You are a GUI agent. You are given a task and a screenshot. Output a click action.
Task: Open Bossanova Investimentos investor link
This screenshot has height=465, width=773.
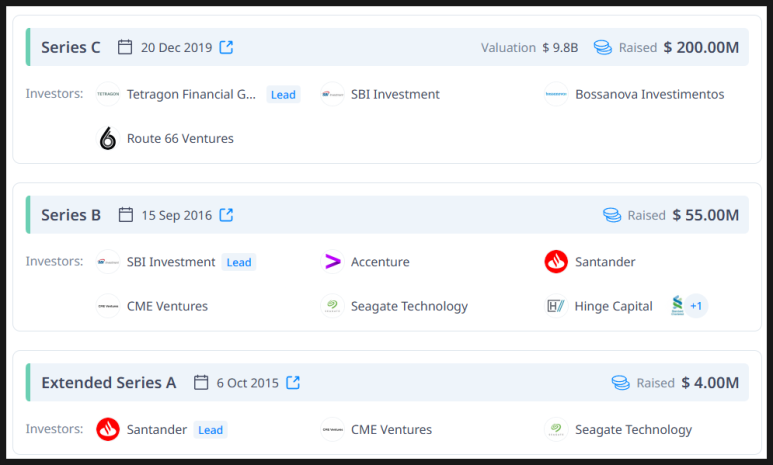tap(650, 94)
